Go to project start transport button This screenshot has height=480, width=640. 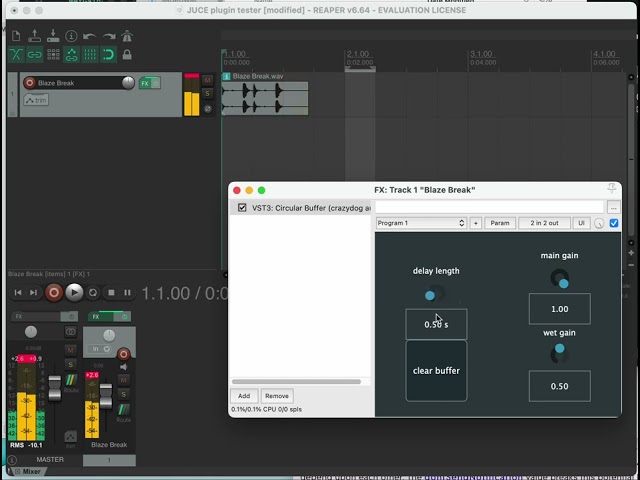[18, 292]
